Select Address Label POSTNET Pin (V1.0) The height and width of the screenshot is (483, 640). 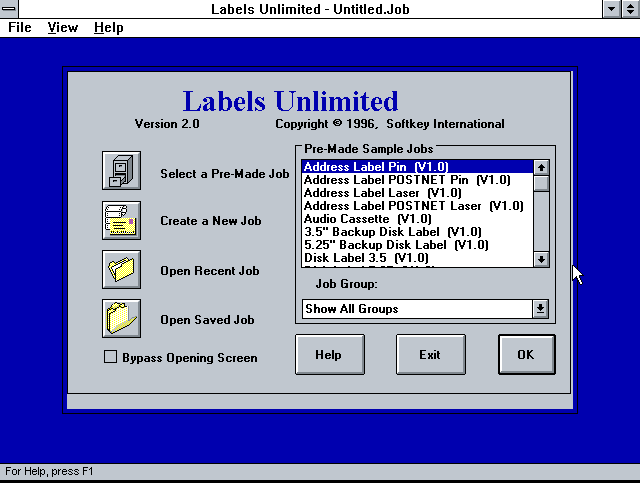pyautogui.click(x=417, y=180)
